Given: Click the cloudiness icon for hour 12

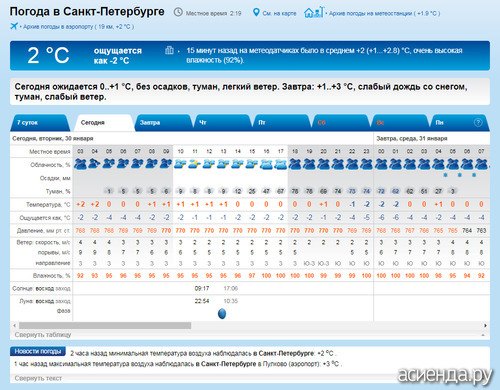Looking at the screenshot, I should [x=209, y=164].
